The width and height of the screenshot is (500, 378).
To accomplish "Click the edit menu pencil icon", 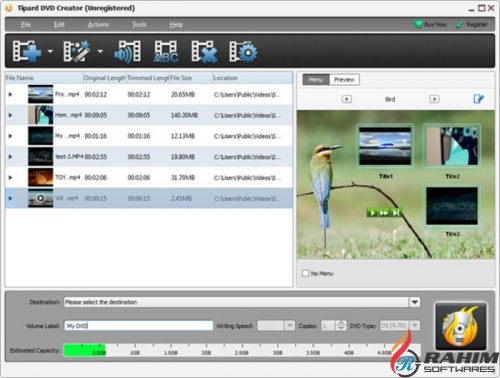I will (x=478, y=99).
